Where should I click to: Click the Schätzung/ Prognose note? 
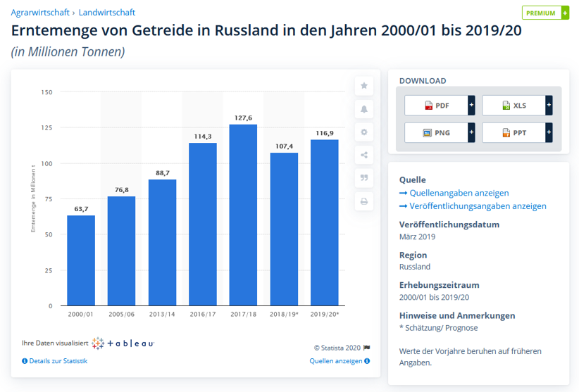tap(439, 328)
